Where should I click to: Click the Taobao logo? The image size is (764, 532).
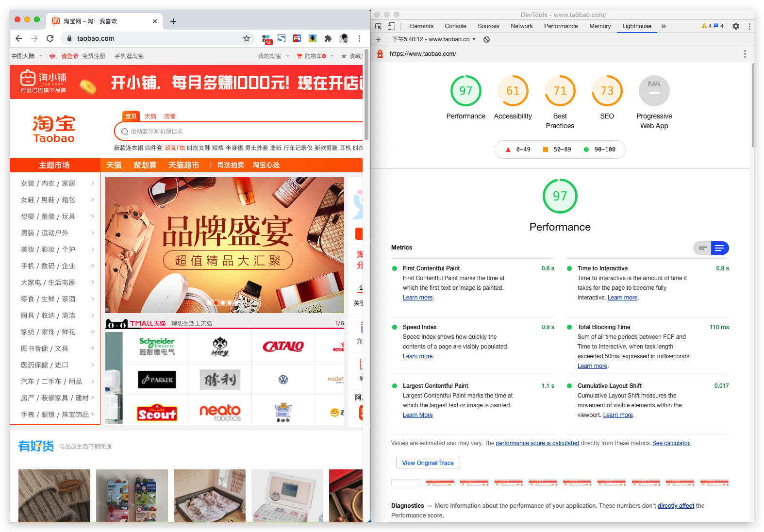(x=54, y=129)
